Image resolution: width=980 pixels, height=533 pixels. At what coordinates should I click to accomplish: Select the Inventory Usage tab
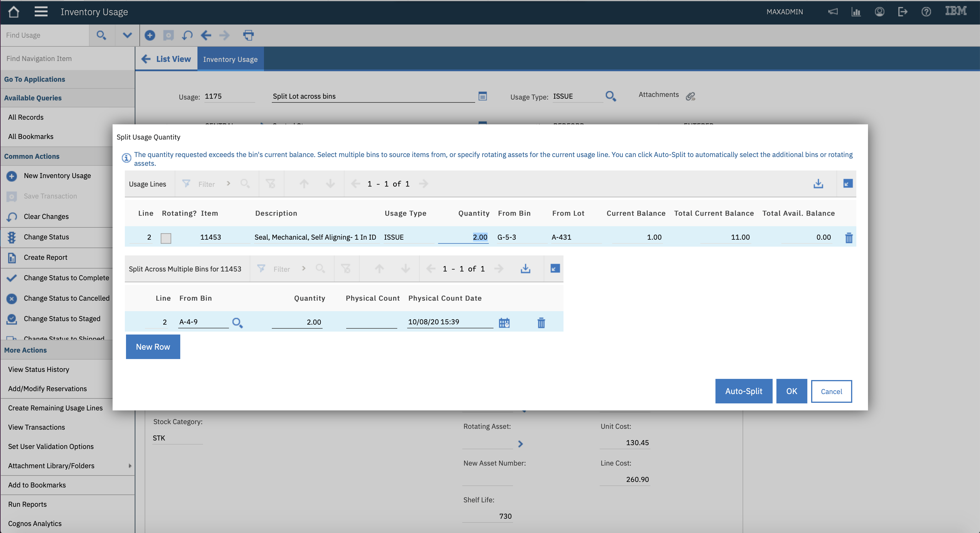[x=230, y=59]
